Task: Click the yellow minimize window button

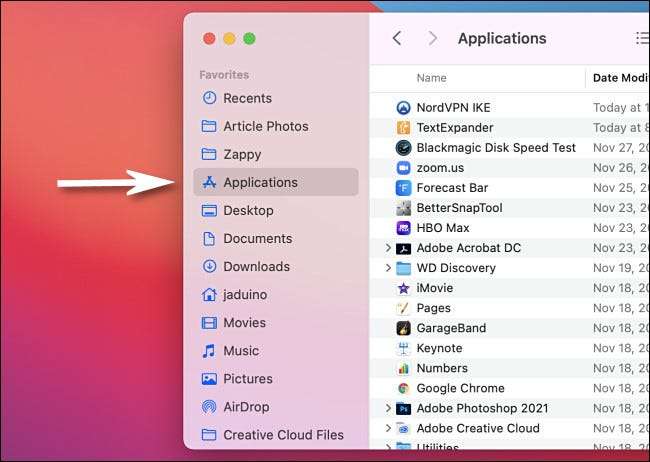Action: click(x=229, y=39)
